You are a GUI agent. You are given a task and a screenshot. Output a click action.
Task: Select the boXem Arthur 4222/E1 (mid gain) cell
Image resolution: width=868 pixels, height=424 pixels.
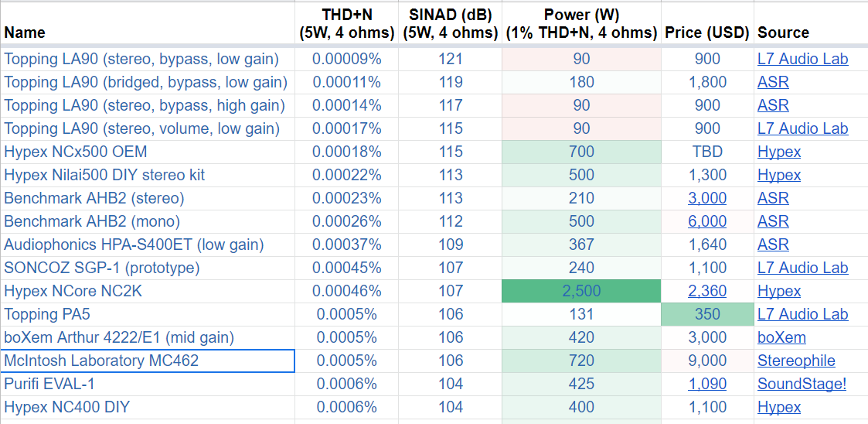[x=148, y=337]
